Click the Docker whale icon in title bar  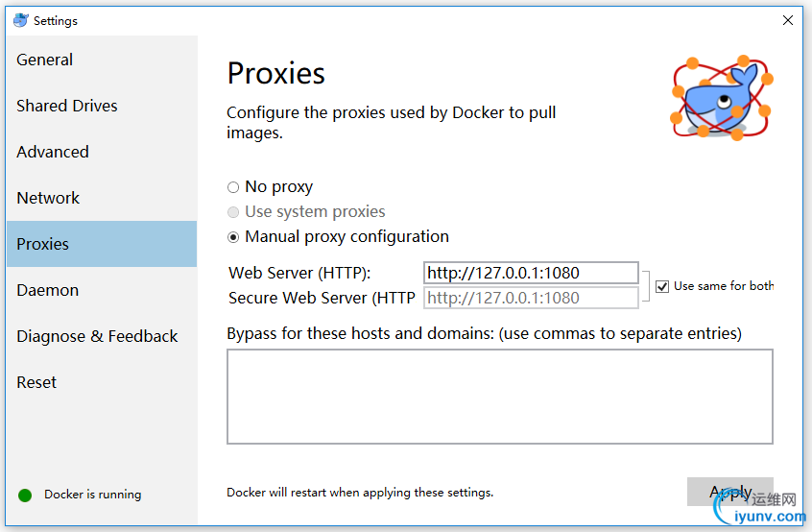pyautogui.click(x=21, y=20)
